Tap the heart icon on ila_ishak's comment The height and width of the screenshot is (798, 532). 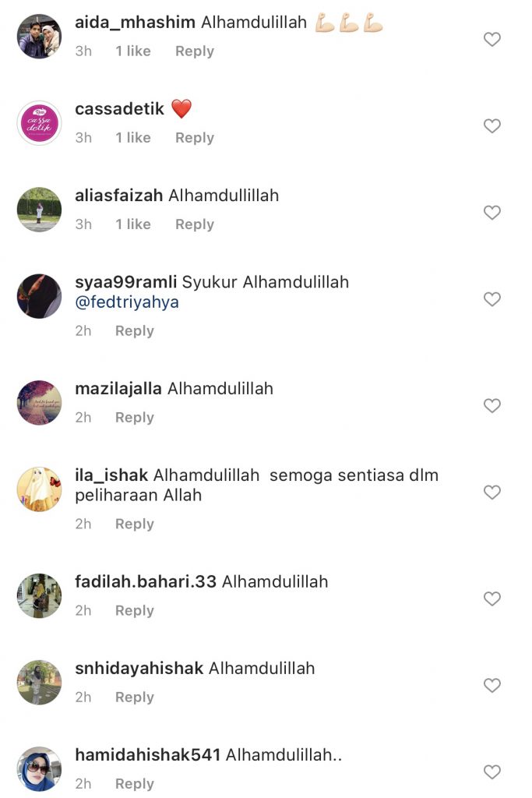[x=491, y=493]
